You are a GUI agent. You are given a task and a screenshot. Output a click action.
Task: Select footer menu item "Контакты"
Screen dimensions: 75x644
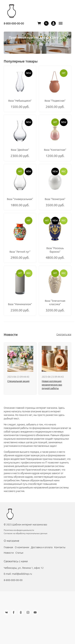point(60,547)
